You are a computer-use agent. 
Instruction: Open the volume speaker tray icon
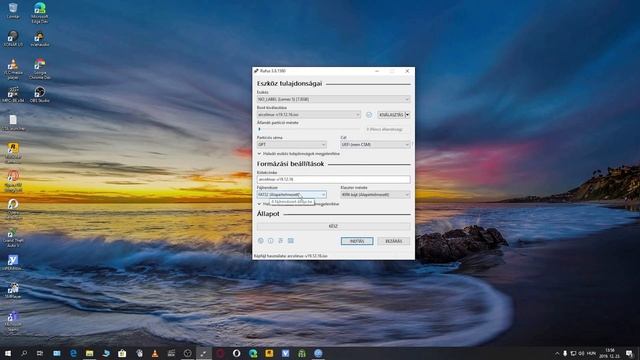pyautogui.click(x=581, y=353)
